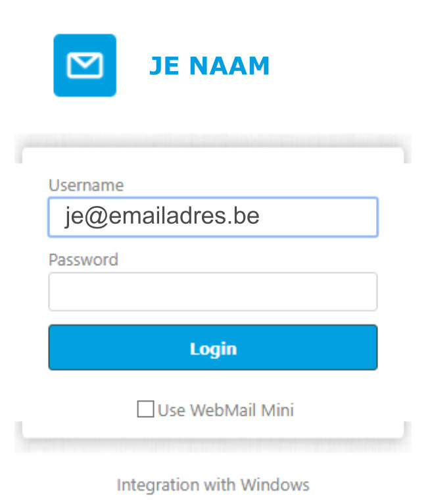
Task: Enable the Use WebMail Mini checkbox
Action: coord(145,409)
